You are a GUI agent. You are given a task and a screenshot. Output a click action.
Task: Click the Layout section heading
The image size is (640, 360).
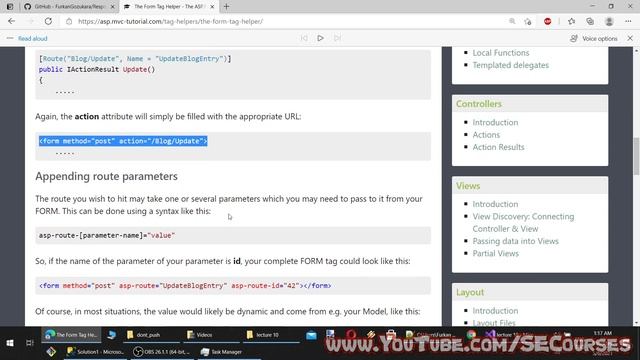[x=470, y=292]
